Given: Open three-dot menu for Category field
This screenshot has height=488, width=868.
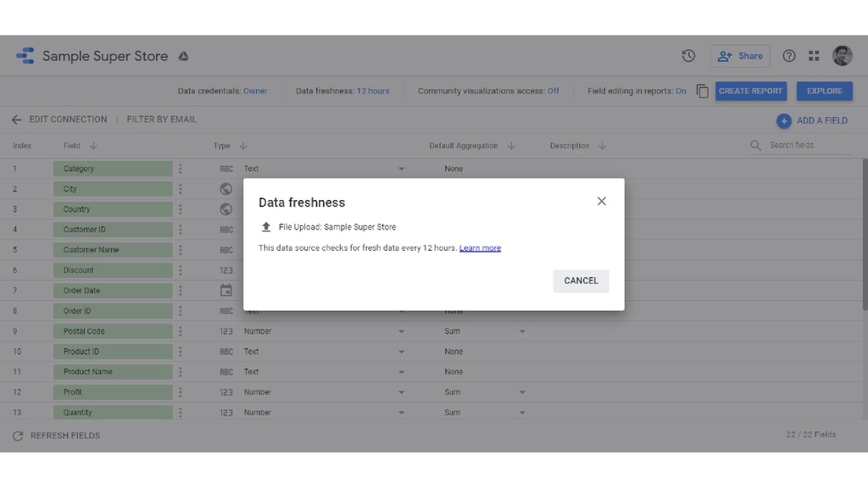Looking at the screenshot, I should pyautogui.click(x=180, y=169).
